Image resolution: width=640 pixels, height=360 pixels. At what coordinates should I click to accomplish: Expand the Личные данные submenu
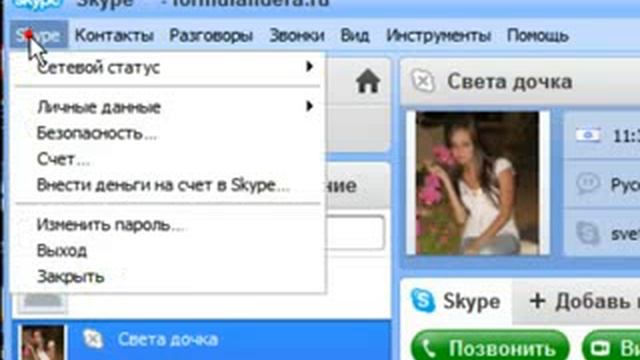click(167, 107)
